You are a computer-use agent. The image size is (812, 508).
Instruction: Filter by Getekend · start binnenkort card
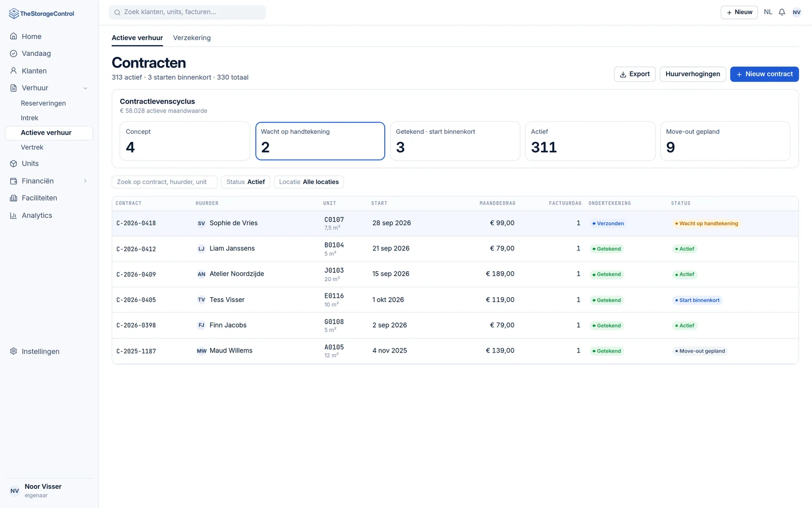click(x=455, y=141)
